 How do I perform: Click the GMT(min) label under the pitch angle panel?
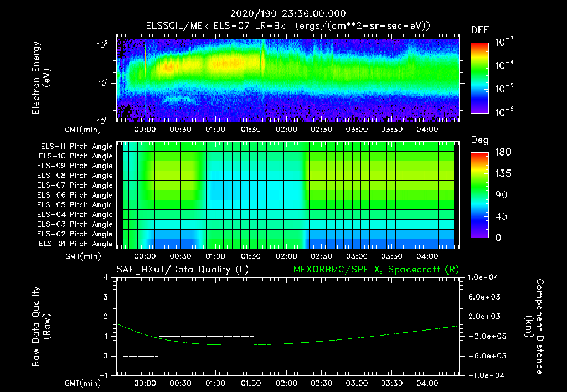(x=83, y=257)
